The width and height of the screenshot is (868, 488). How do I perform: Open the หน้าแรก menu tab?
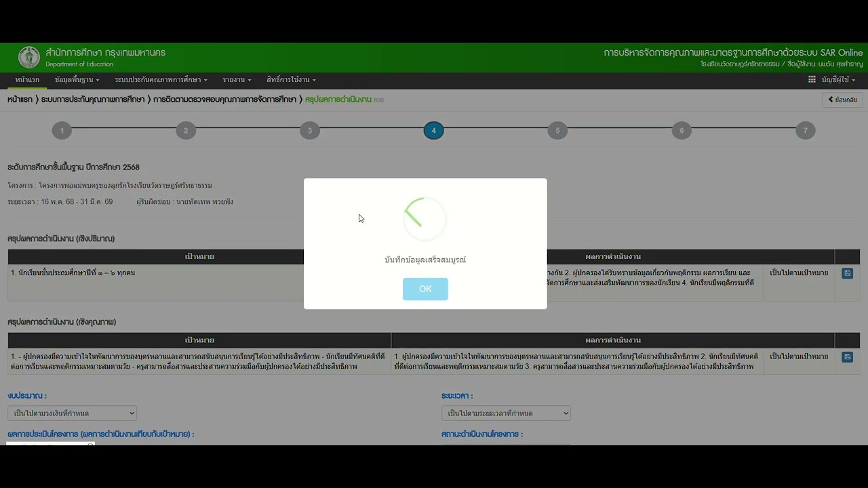click(x=27, y=80)
